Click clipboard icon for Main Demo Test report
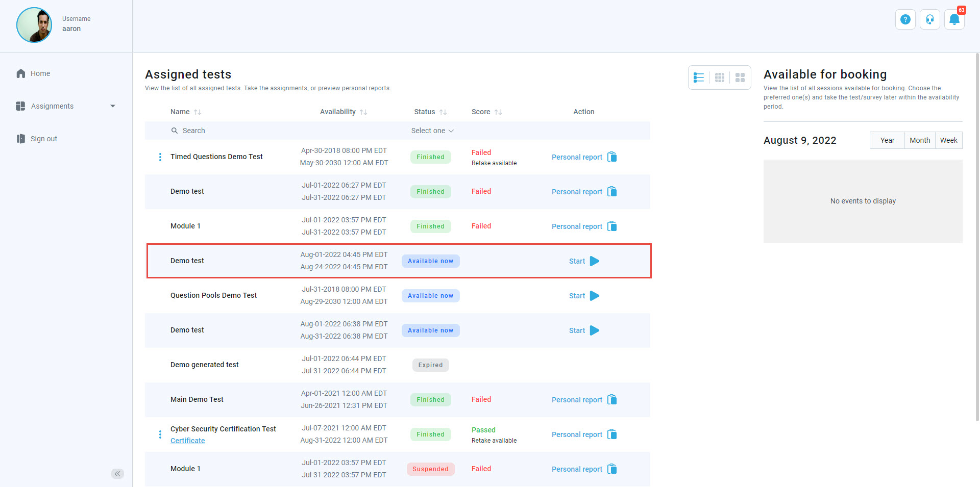 (612, 400)
